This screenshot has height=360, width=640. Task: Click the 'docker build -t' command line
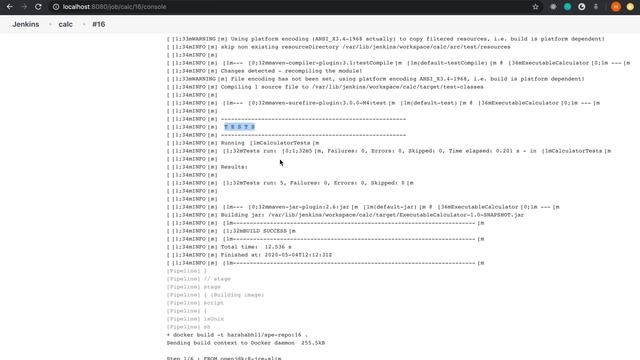[x=237, y=335]
